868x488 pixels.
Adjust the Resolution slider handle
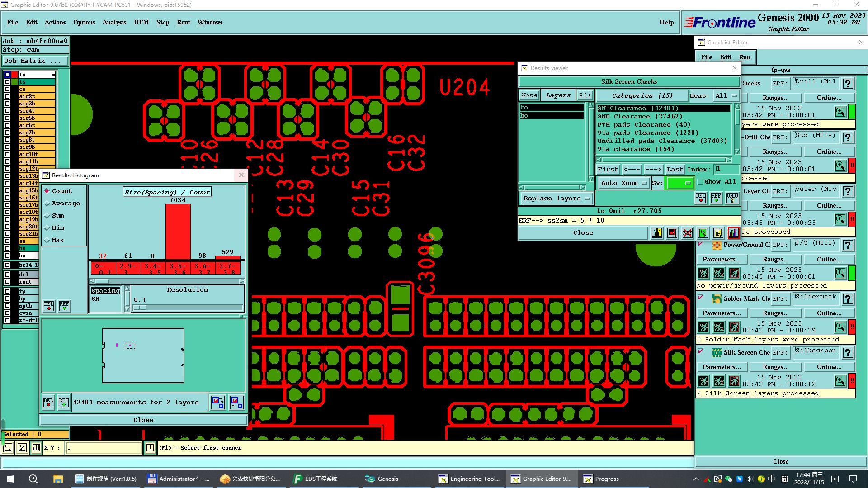click(140, 308)
